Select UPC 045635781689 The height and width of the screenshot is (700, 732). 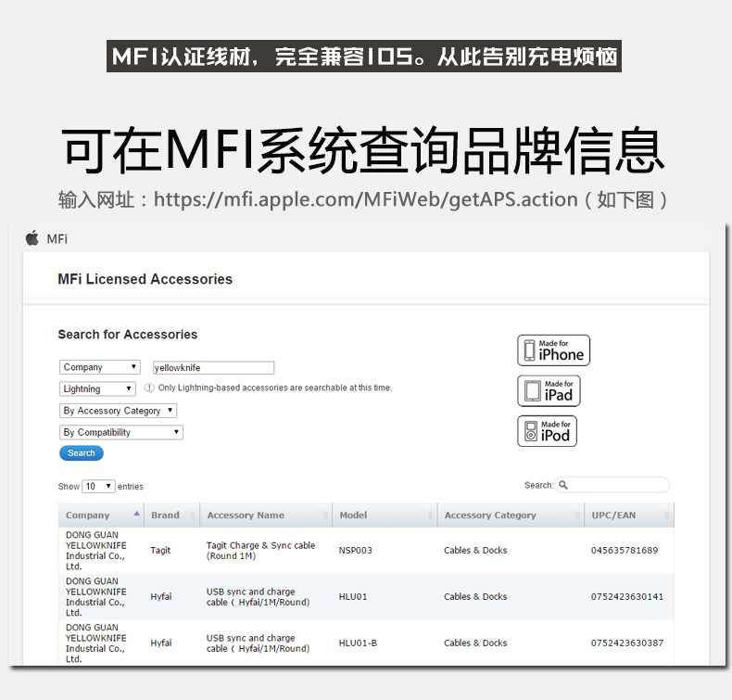coord(625,551)
